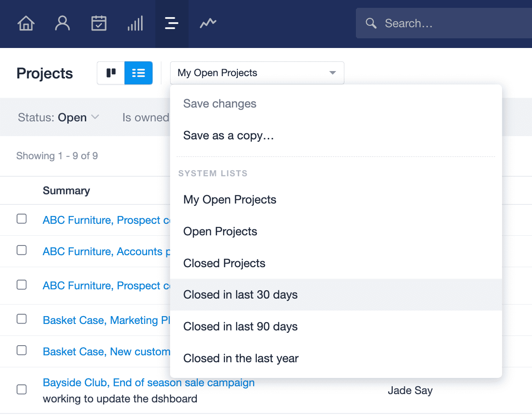Click the Jade Say owner cell
The height and width of the screenshot is (419, 532).
pyautogui.click(x=410, y=390)
